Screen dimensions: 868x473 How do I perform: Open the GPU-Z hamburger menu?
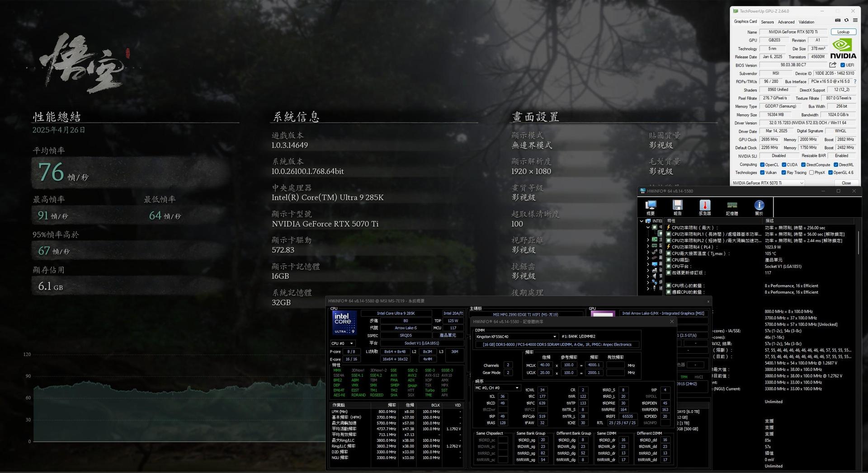tap(855, 20)
